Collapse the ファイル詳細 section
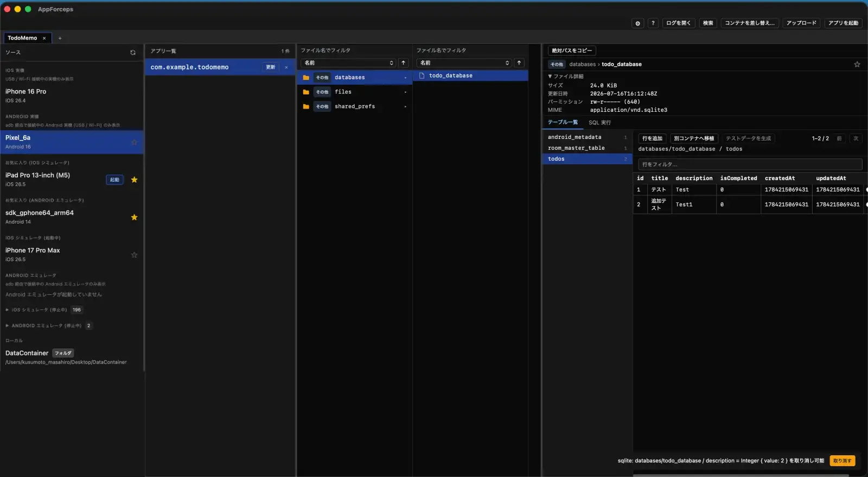 click(x=566, y=77)
